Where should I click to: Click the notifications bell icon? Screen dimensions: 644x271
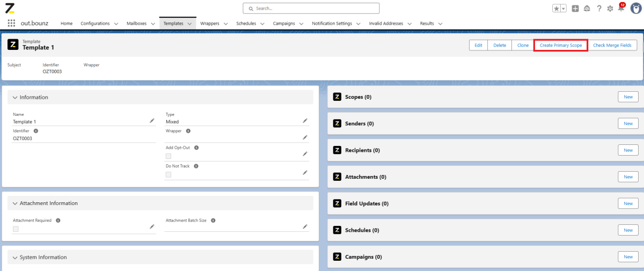tap(620, 9)
